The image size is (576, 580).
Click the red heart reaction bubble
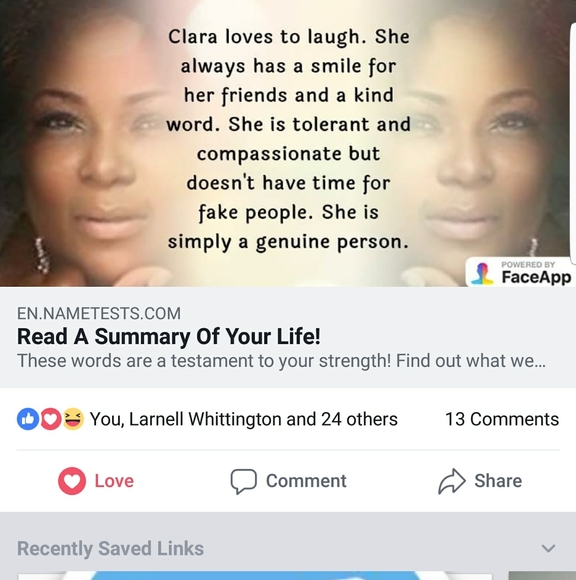(50, 419)
